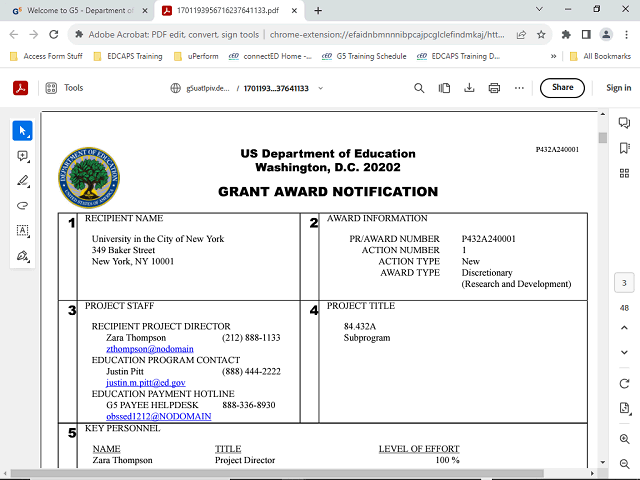Zoom out of the document
Image resolution: width=640 pixels, height=480 pixels.
coord(624,464)
